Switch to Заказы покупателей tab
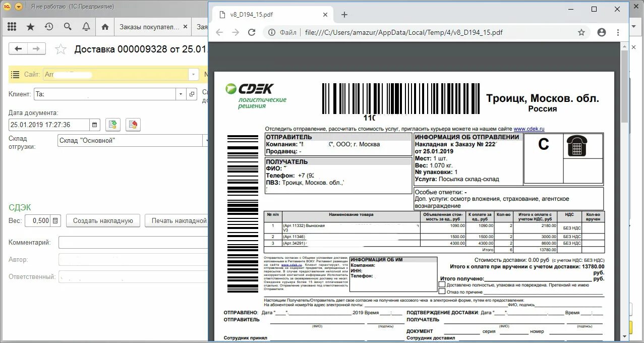Viewport: 644px width, 343px height. tap(149, 27)
